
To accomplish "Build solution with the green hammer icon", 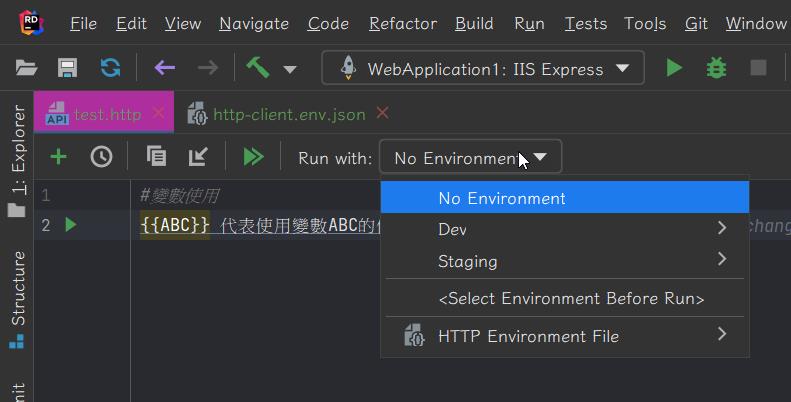I will 258,67.
